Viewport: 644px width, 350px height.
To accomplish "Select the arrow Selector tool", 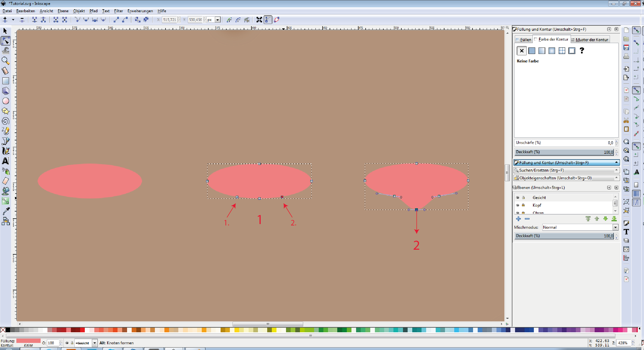I will point(5,31).
